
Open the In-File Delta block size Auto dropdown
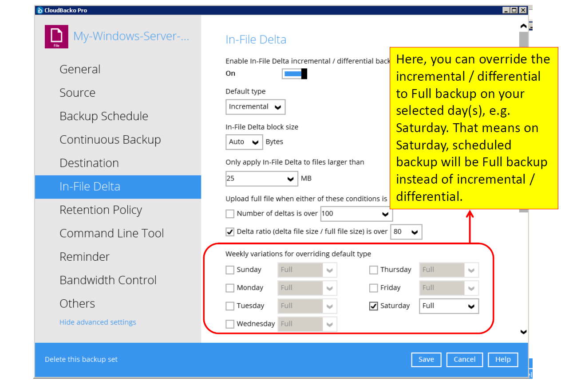[x=244, y=142]
